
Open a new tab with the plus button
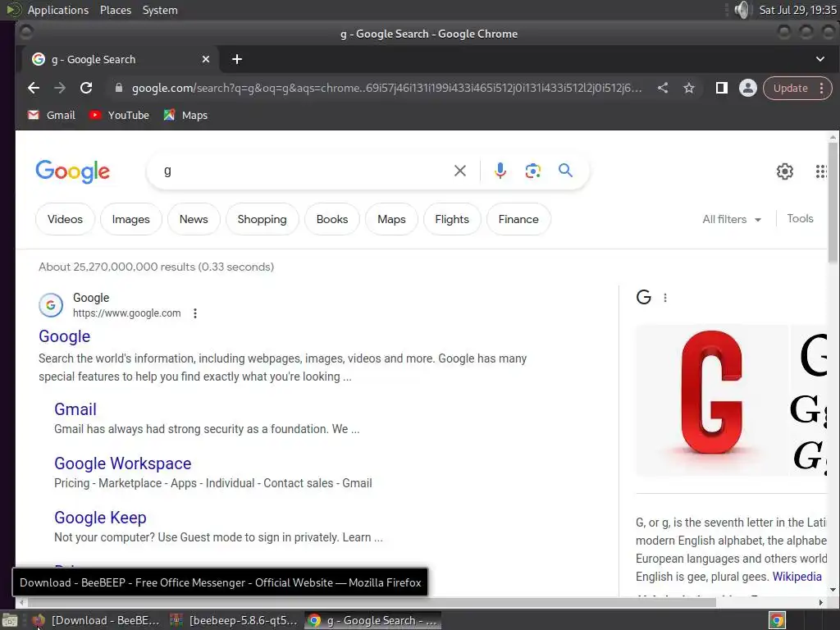point(237,59)
